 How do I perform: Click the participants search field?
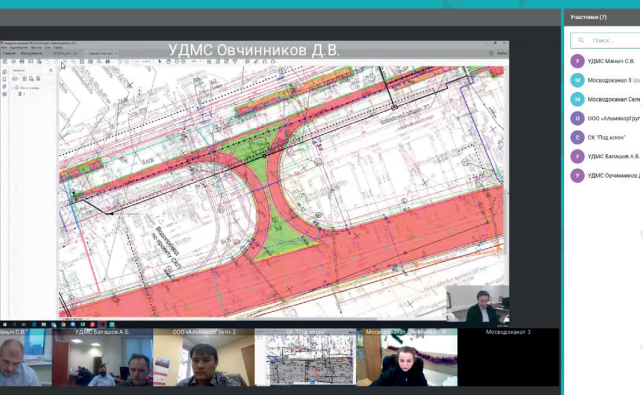[606, 41]
